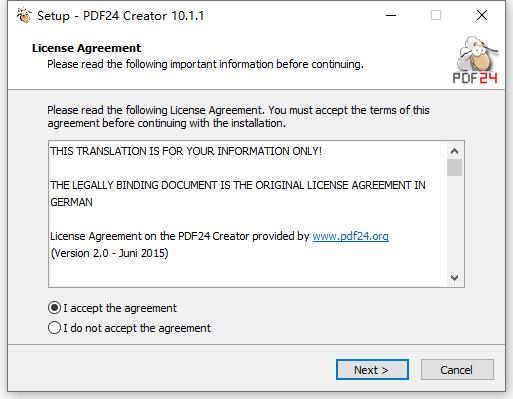Click the license box scrollbar thumb
Viewport: 513px width, 399px height.
454,167
